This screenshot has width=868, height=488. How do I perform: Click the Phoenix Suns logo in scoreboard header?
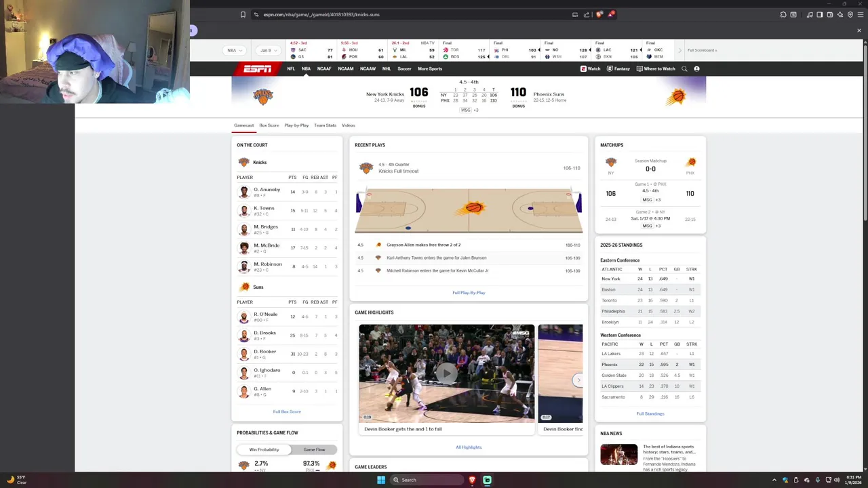click(675, 97)
